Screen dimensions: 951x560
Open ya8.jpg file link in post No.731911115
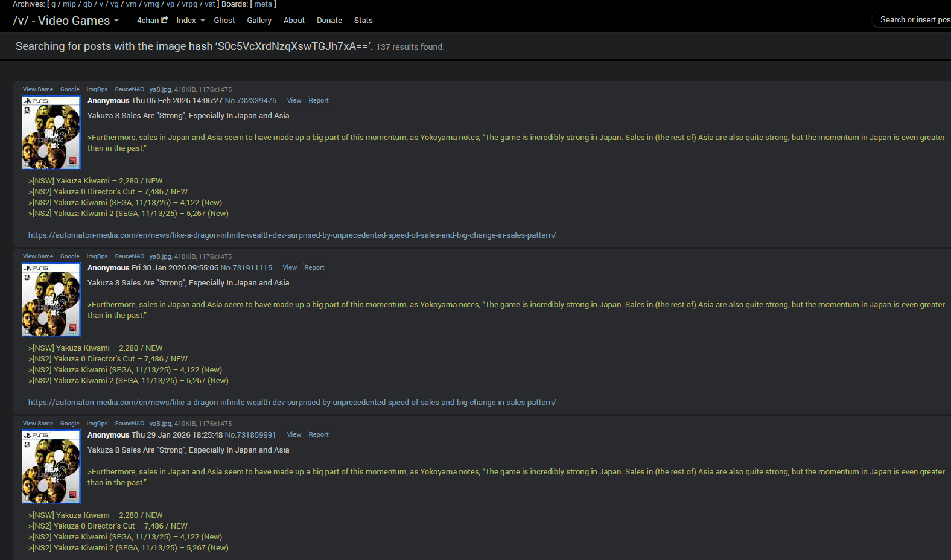(x=161, y=256)
